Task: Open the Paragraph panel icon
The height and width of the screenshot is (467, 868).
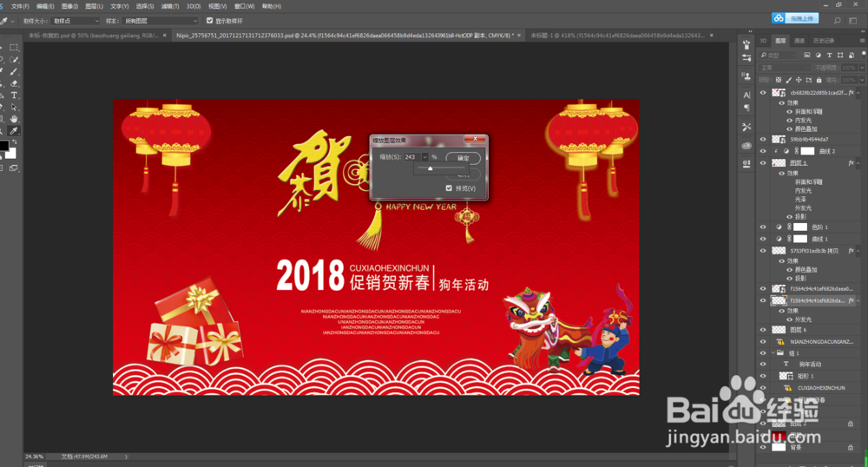Action: [x=746, y=108]
